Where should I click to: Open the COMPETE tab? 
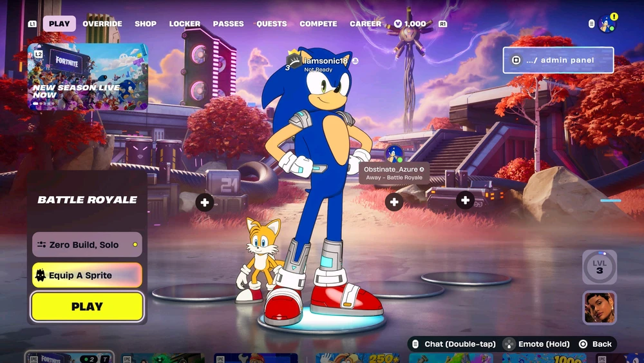pyautogui.click(x=318, y=24)
